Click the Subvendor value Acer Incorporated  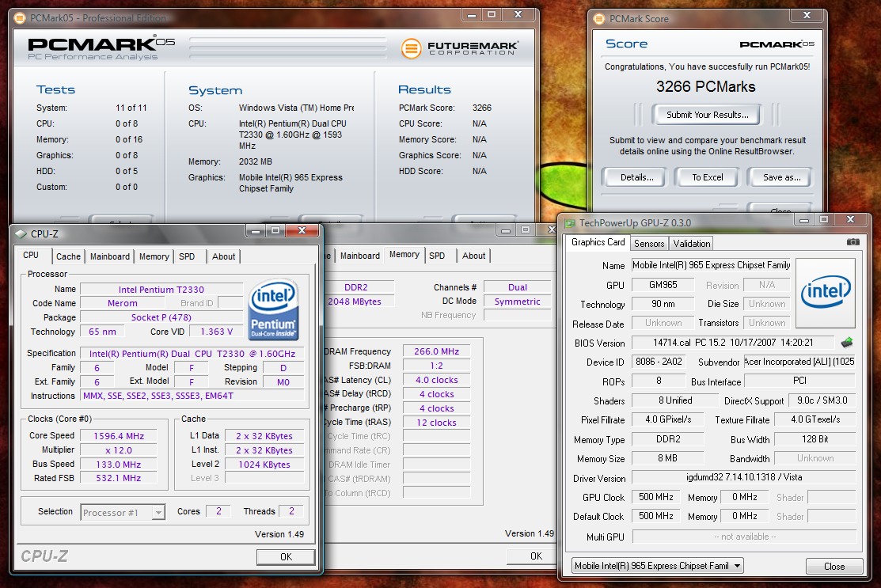[x=799, y=362]
